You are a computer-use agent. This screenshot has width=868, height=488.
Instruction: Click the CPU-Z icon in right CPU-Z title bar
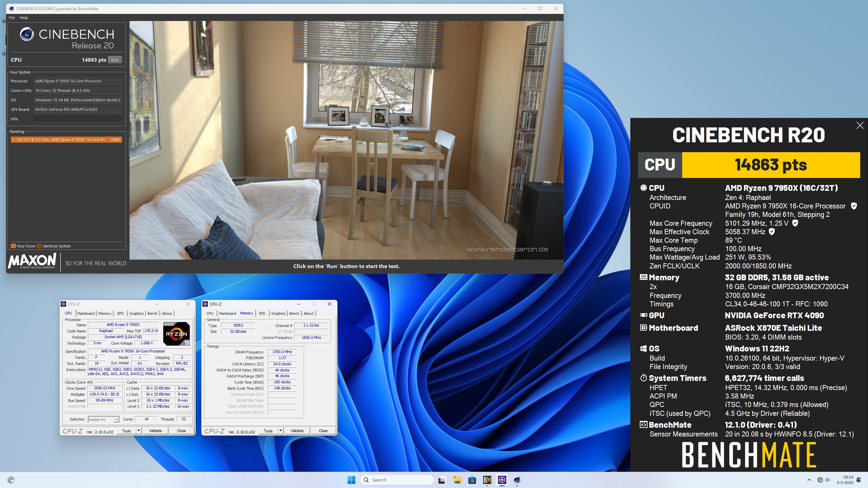click(205, 304)
